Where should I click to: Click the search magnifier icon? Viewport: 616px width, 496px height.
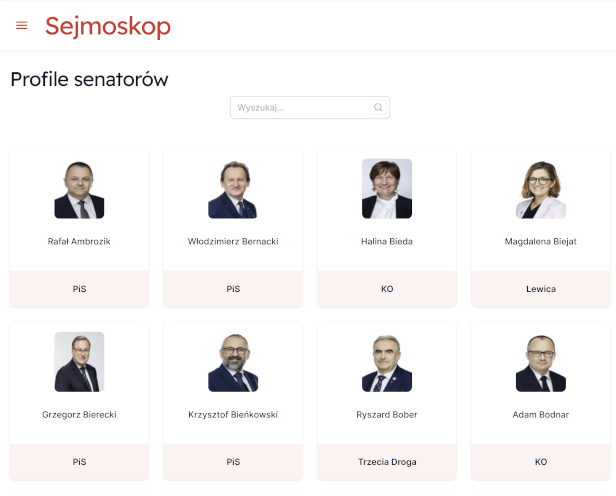pyautogui.click(x=378, y=108)
